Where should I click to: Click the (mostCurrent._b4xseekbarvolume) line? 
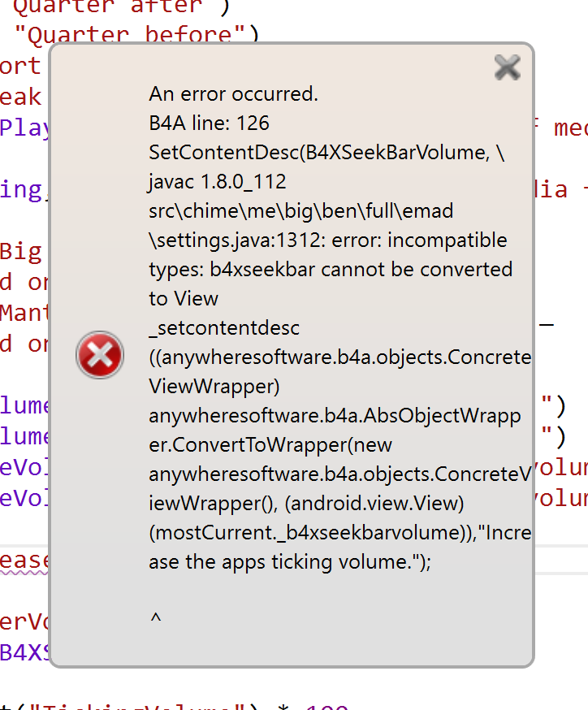click(340, 533)
